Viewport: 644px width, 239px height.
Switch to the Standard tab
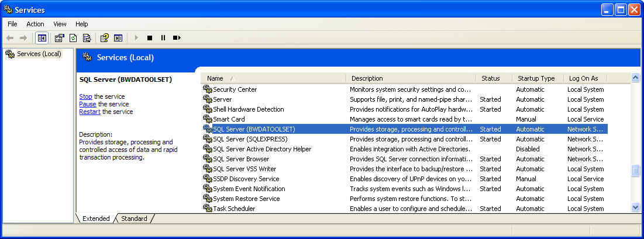(134, 219)
